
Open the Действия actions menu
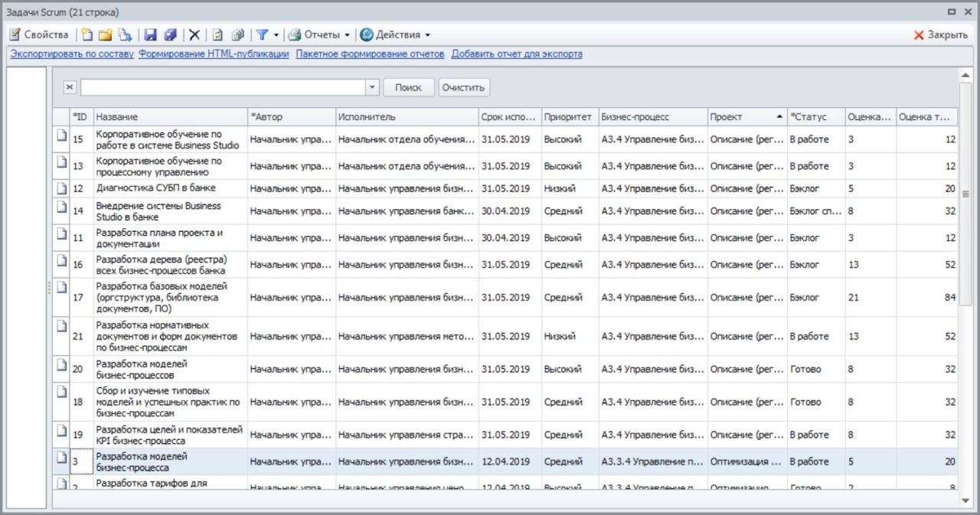[395, 35]
